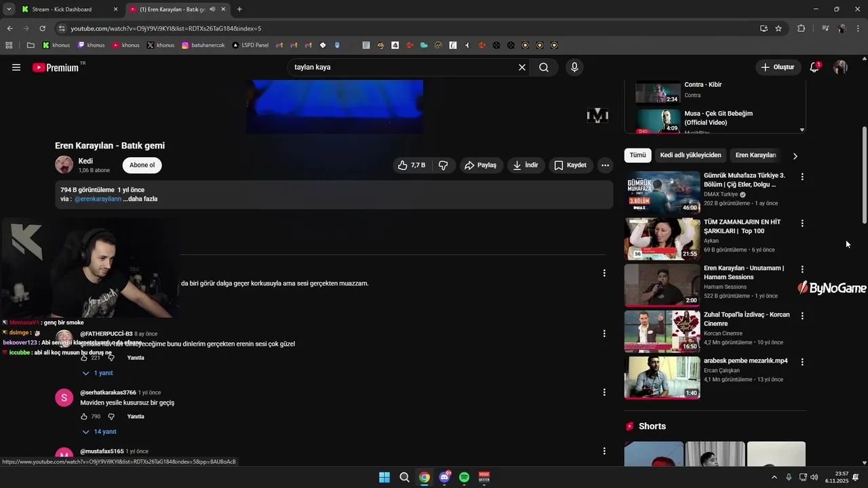Open options menu for mustafax5165 comment
This screenshot has height=488, width=868.
click(604, 451)
